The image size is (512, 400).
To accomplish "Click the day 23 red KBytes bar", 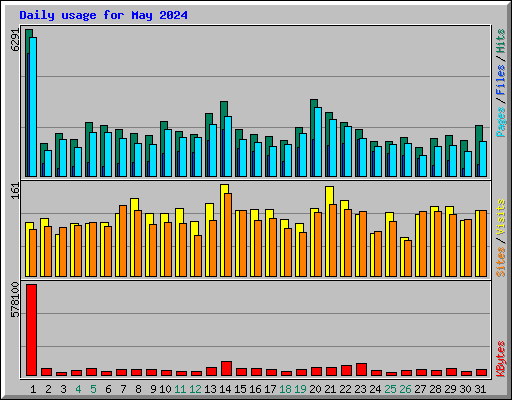I will click(x=361, y=370).
